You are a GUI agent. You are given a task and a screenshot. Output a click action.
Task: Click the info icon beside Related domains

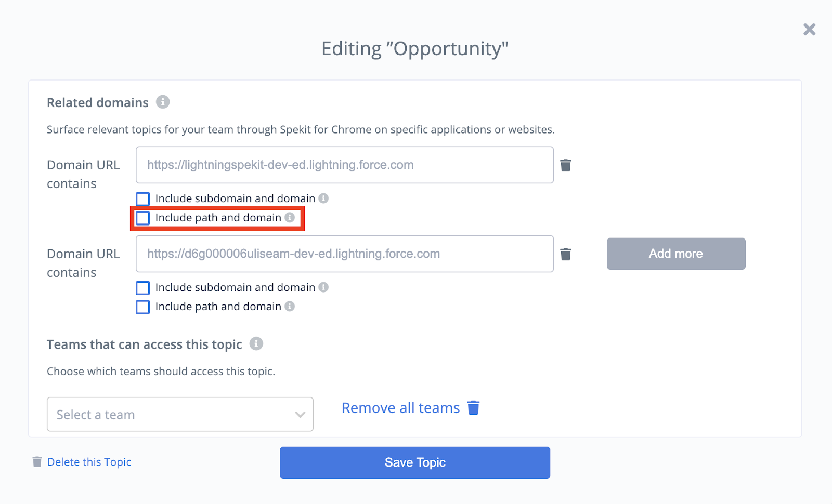163,102
